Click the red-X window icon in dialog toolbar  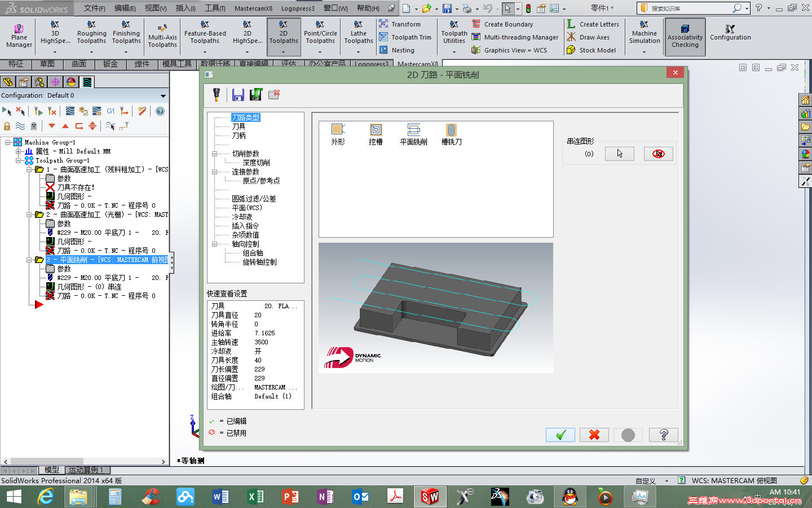(274, 95)
